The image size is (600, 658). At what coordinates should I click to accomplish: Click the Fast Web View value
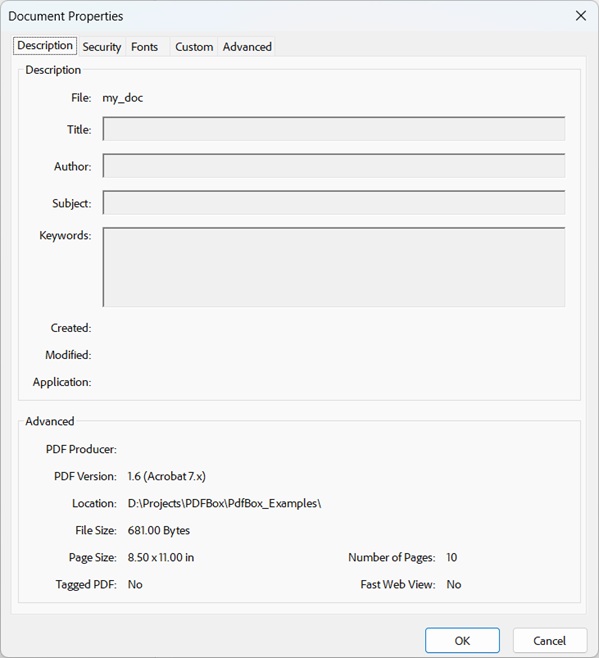coord(454,584)
